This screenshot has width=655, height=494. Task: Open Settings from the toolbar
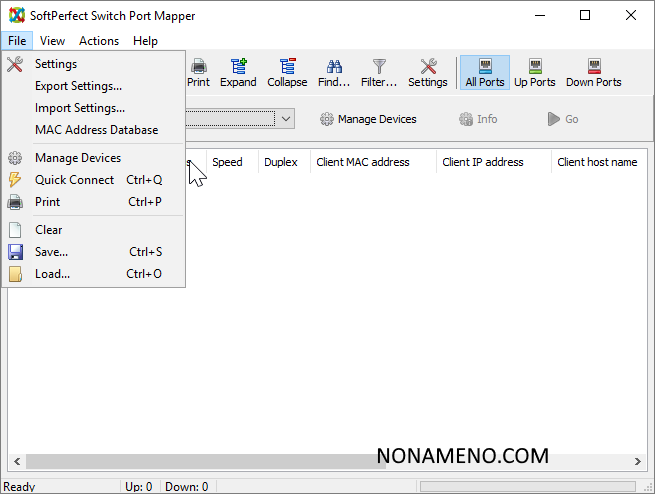click(x=428, y=72)
